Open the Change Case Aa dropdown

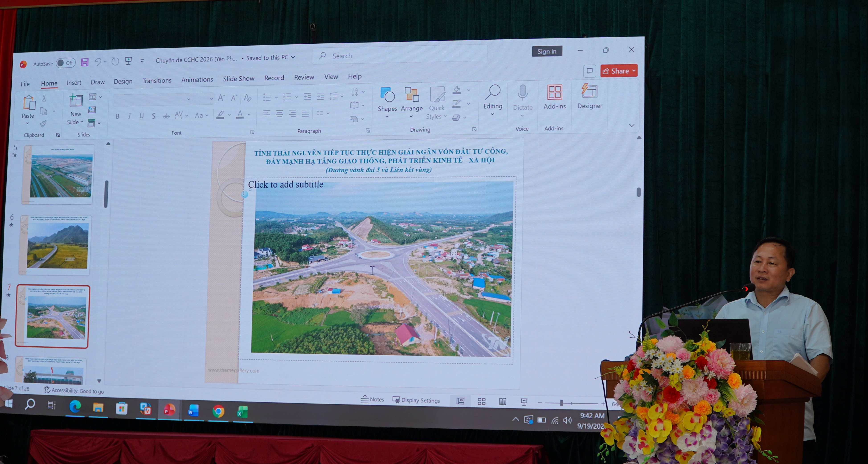pos(201,115)
